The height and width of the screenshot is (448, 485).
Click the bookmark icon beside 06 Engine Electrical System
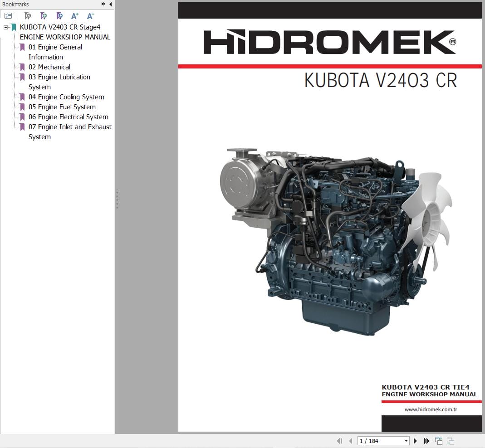22,117
